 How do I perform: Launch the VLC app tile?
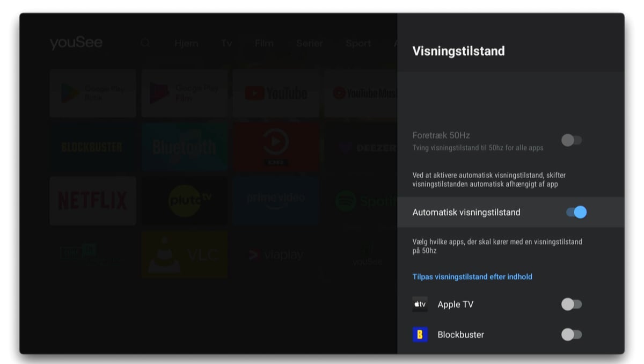pos(185,254)
